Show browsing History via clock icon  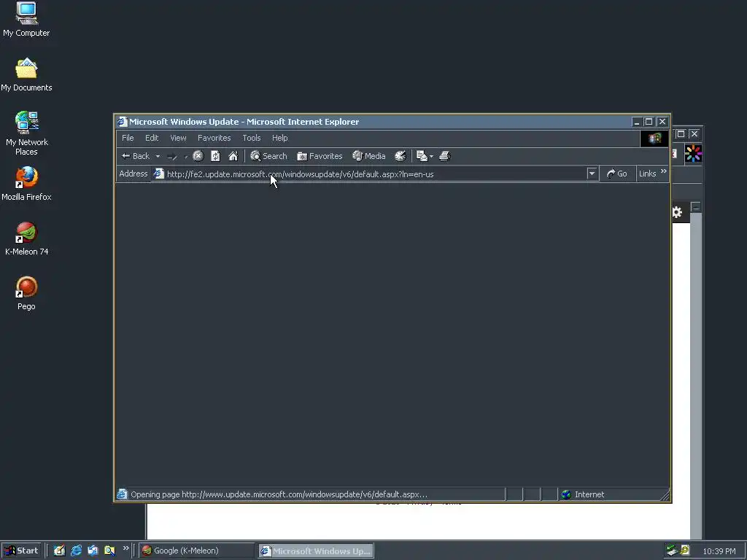pos(400,156)
